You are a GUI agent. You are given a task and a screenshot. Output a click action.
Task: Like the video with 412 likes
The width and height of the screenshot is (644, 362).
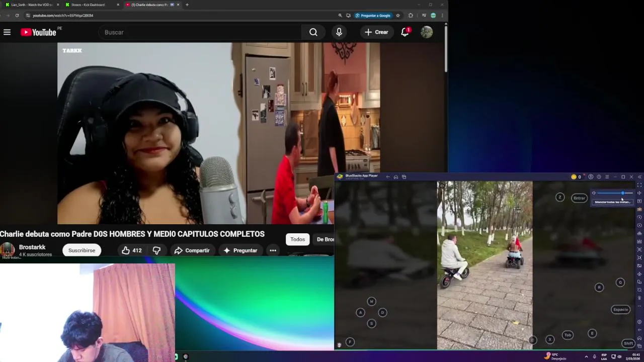(131, 250)
